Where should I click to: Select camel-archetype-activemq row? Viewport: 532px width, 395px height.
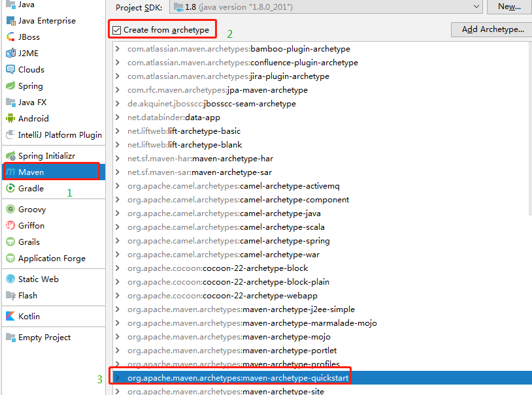(x=321, y=186)
